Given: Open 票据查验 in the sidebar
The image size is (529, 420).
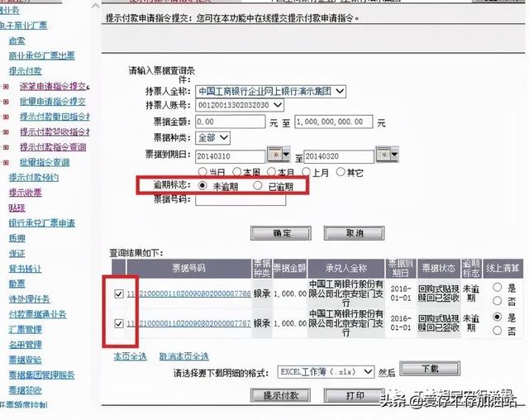Looking at the screenshot, I should click(26, 360).
